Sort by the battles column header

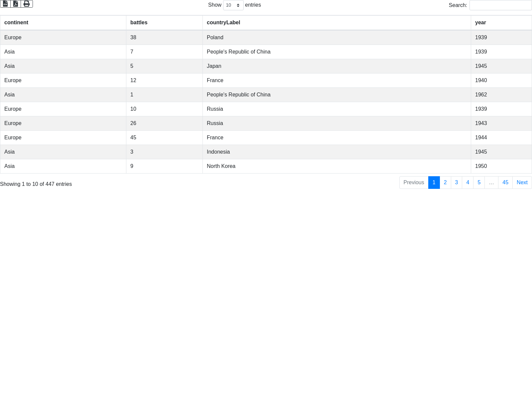click(x=139, y=23)
